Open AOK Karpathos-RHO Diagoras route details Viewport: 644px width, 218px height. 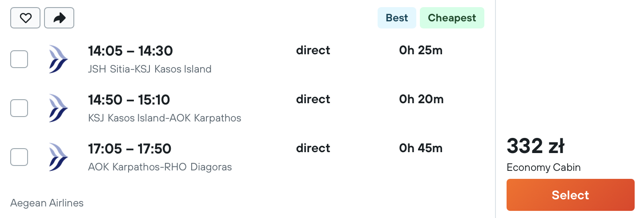(x=160, y=167)
